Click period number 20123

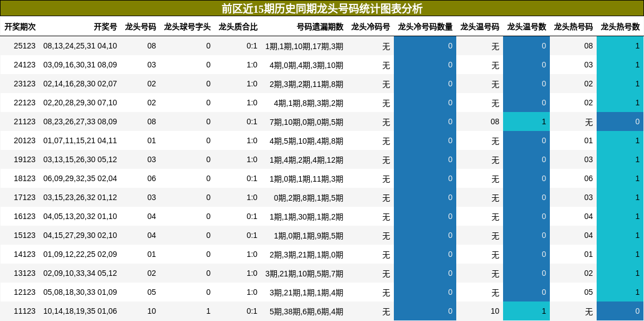pos(25,140)
